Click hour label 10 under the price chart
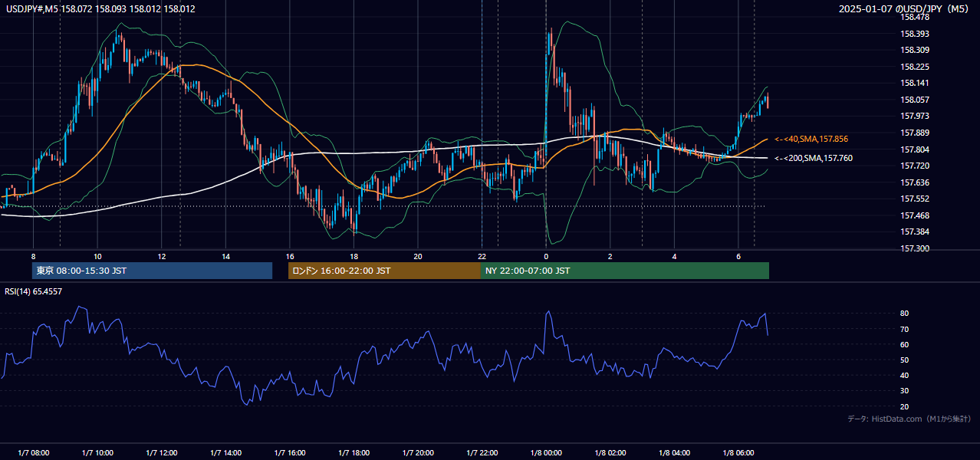This screenshot has height=460, width=980. tap(97, 256)
